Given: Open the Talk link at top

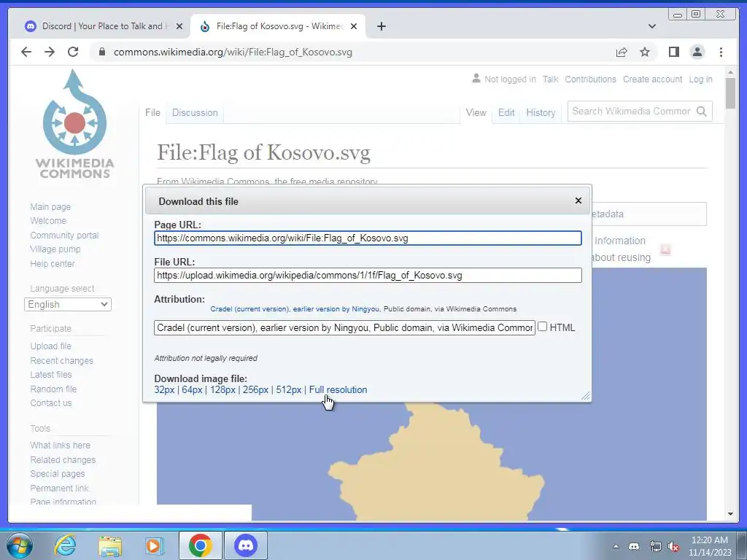Looking at the screenshot, I should (550, 79).
